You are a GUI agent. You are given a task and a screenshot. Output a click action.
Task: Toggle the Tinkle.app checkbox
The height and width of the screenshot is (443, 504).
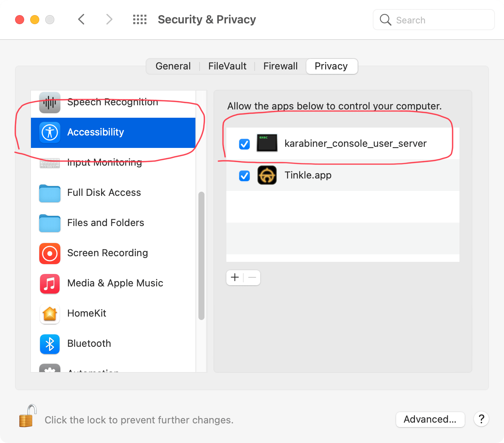coord(244,175)
